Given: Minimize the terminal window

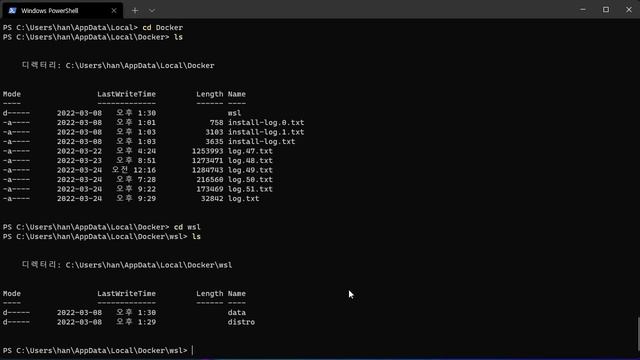Looking at the screenshot, I should [583, 9].
